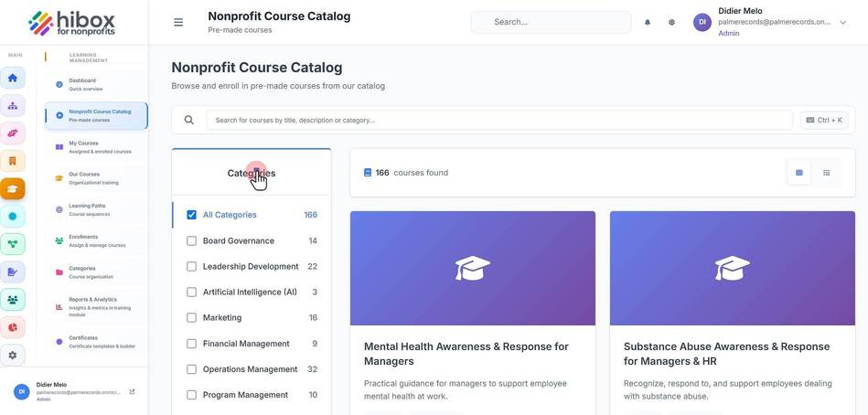Check the Operations Management category

pyautogui.click(x=191, y=369)
